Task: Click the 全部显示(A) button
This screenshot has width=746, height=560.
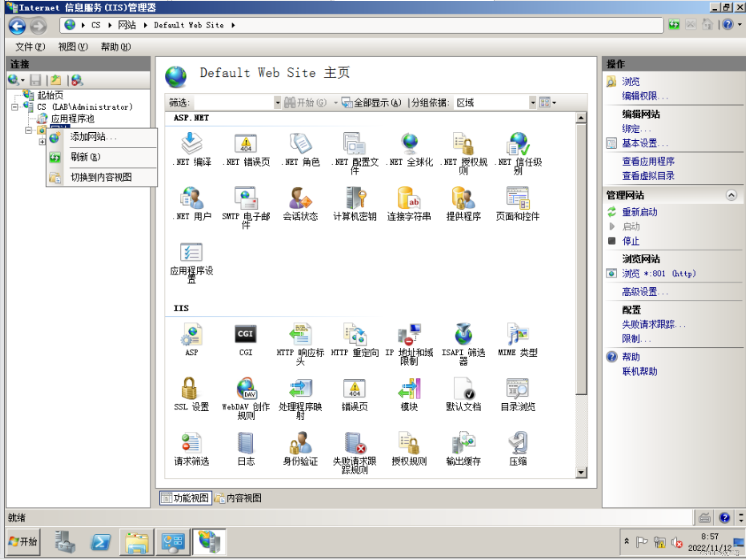Action: [x=372, y=103]
